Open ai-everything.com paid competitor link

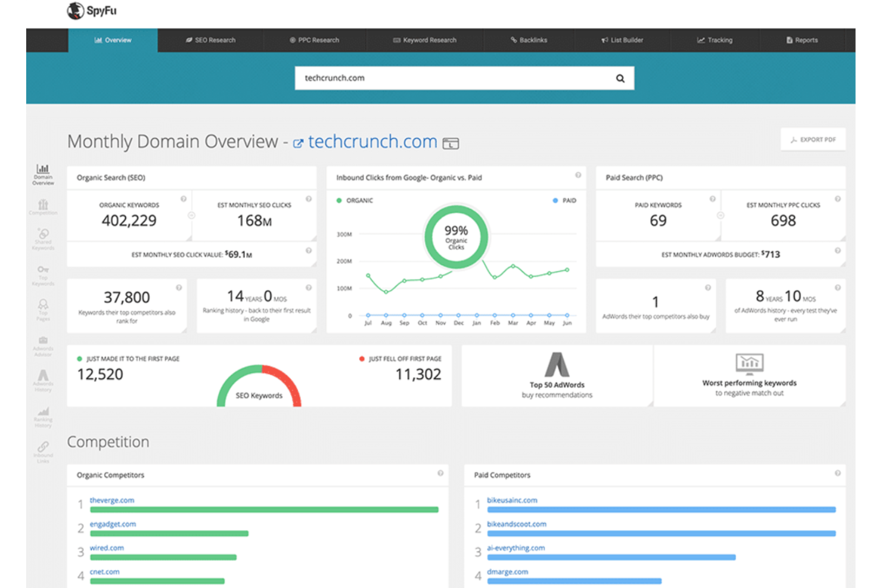click(515, 548)
